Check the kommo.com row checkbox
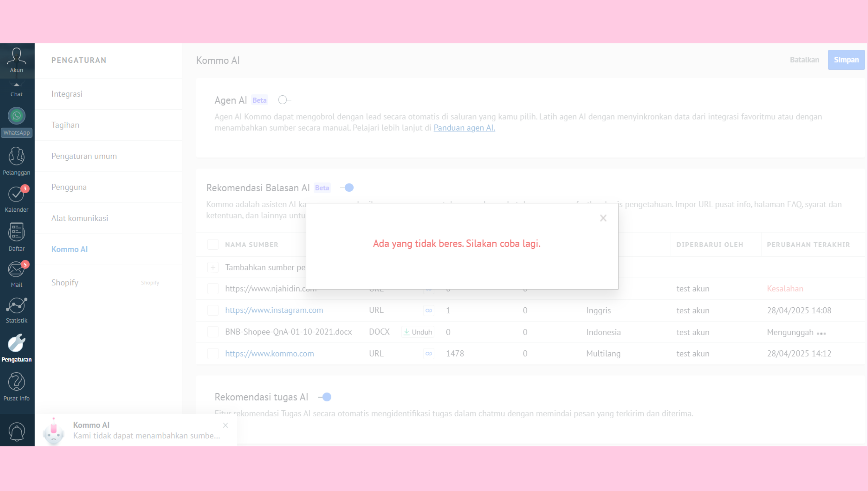This screenshot has height=491, width=868. (213, 354)
